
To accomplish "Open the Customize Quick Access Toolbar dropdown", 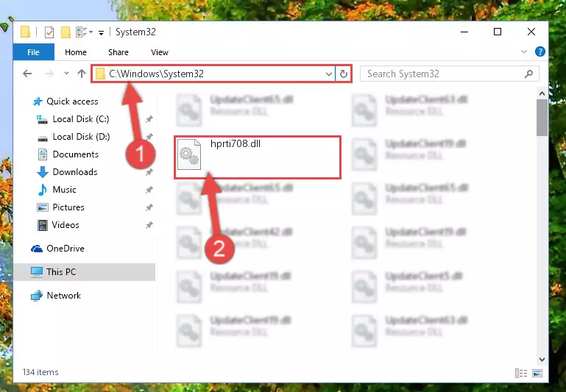I will [102, 33].
